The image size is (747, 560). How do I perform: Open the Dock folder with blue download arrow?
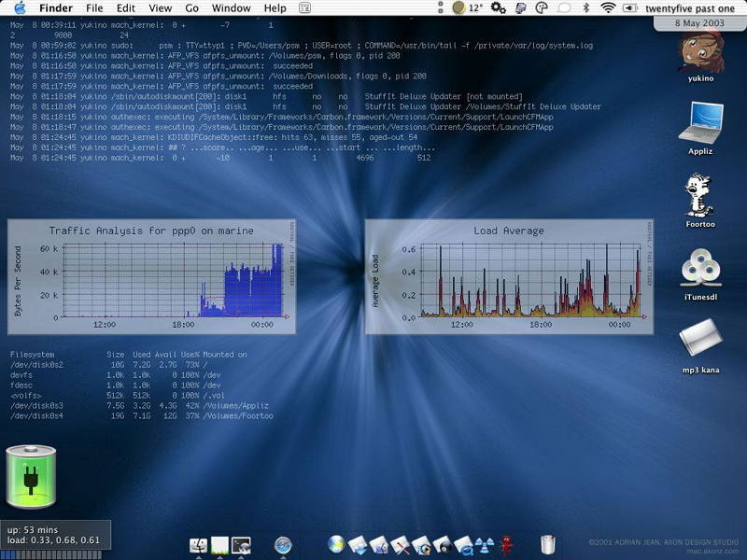tap(358, 546)
